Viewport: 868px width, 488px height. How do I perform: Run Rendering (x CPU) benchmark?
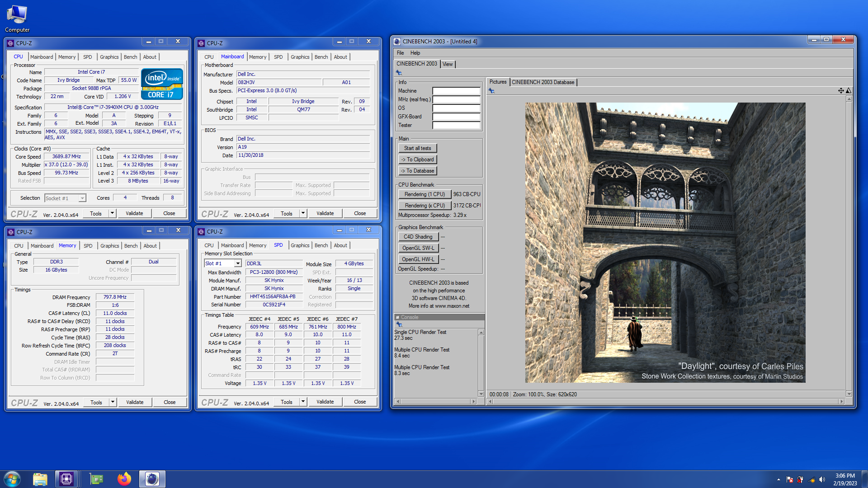(x=425, y=206)
